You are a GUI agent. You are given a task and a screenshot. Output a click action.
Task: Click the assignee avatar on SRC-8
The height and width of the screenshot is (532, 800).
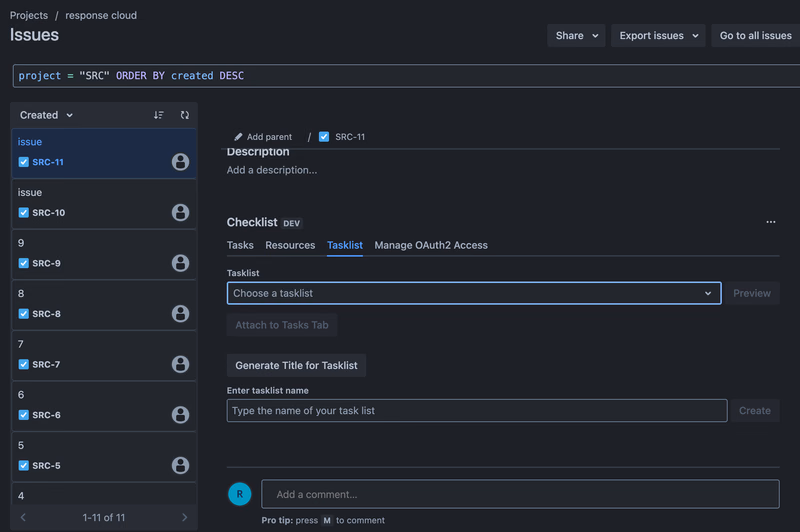(x=180, y=313)
